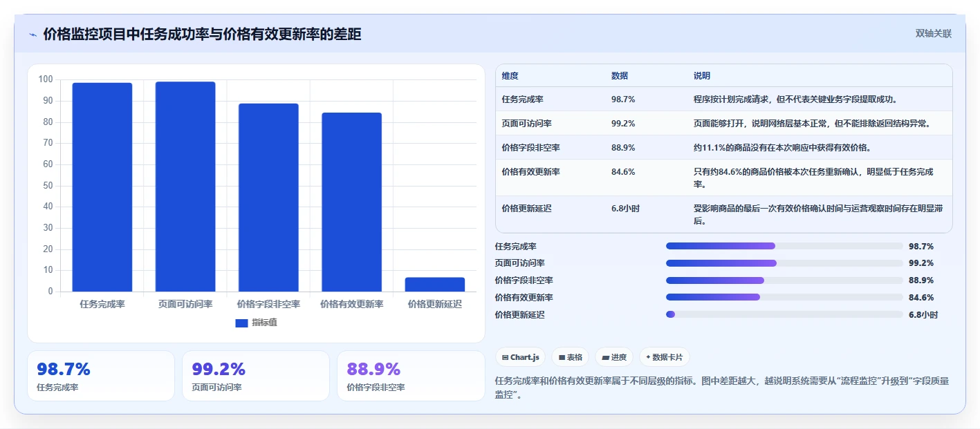This screenshot has width=980, height=429.
Task: Click the 价格字段非空率 bar in the chart
Action: 268,198
